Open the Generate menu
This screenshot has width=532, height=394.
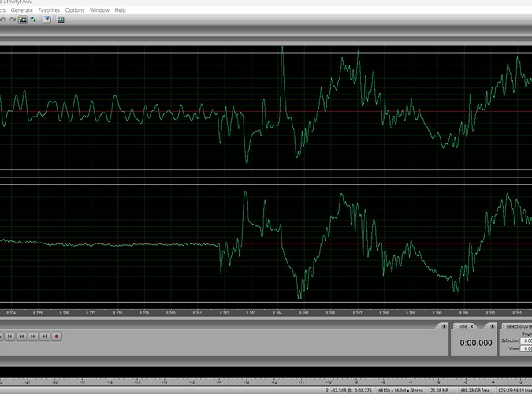22,10
